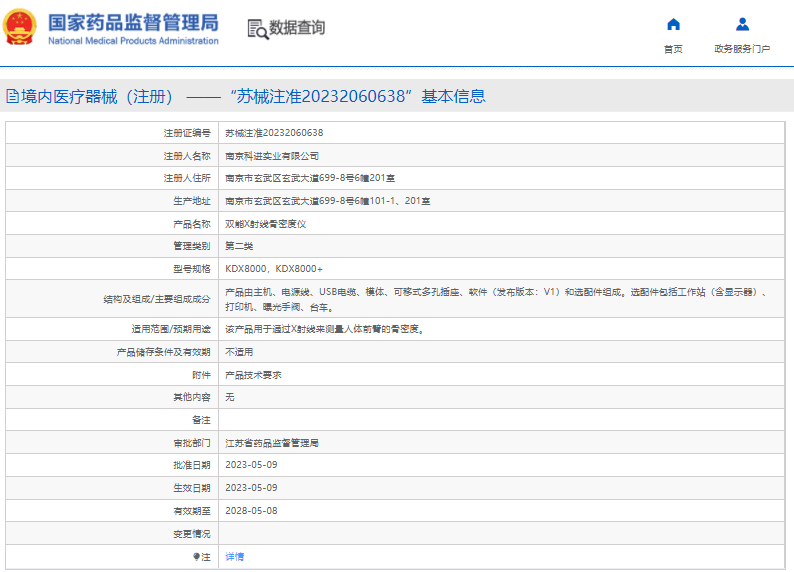Click the 管理类别 label
The height and width of the screenshot is (572, 794).
191,246
